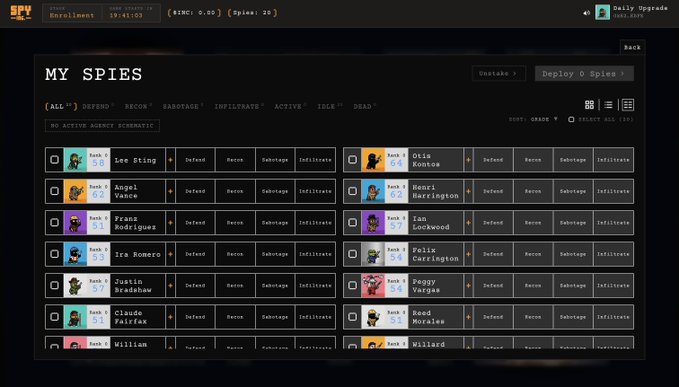Show the ALL spies filter tab
Screen dimensions: 679x387
pos(61,106)
